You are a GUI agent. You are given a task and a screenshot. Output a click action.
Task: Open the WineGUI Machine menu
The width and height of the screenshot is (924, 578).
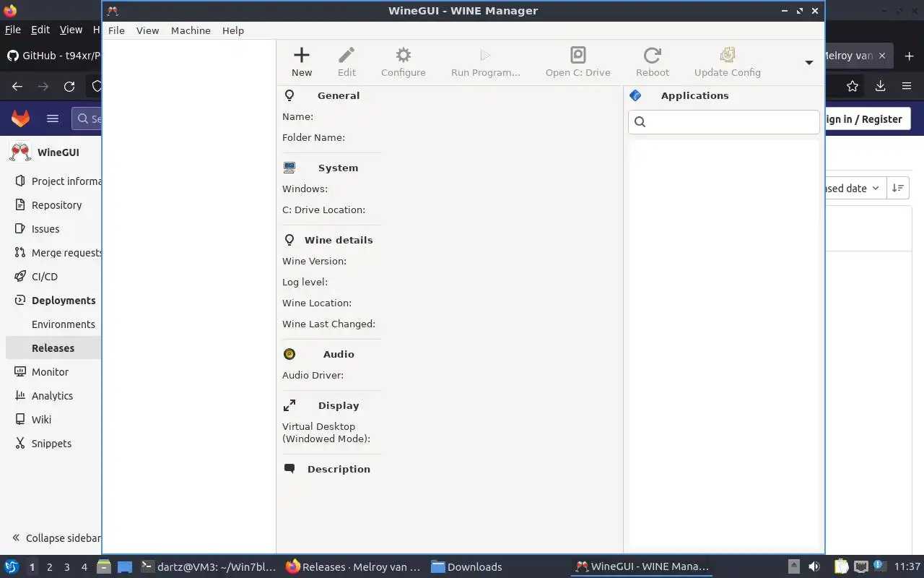[191, 30]
